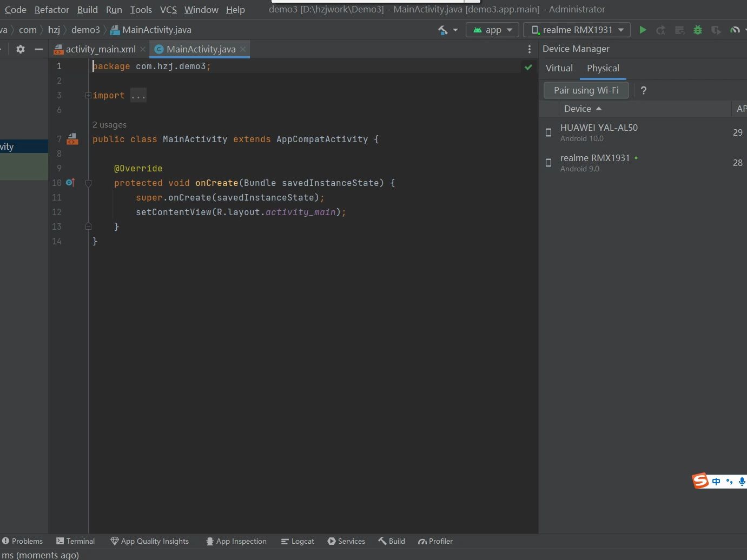Click the fold end marker on line 13
747x560 pixels.
[88, 226]
